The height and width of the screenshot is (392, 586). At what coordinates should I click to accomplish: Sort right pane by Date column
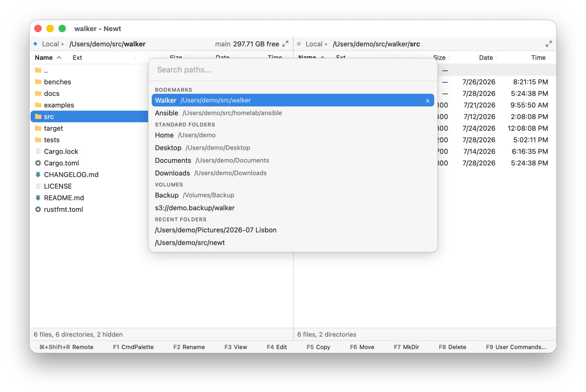point(486,57)
